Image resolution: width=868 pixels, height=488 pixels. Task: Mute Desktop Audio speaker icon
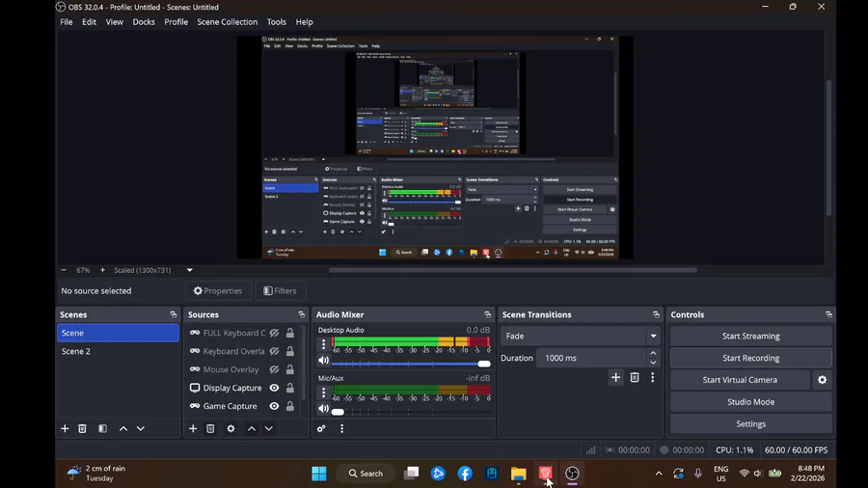tap(323, 361)
